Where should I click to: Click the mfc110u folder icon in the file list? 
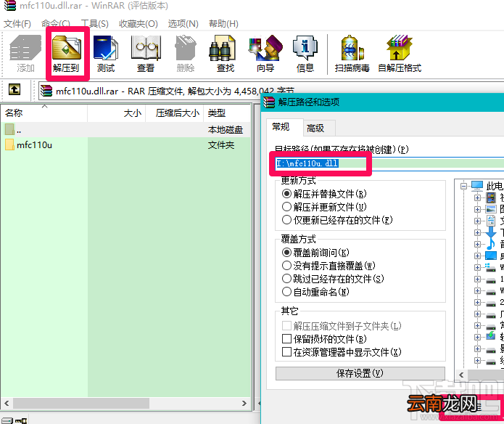tap(9, 144)
